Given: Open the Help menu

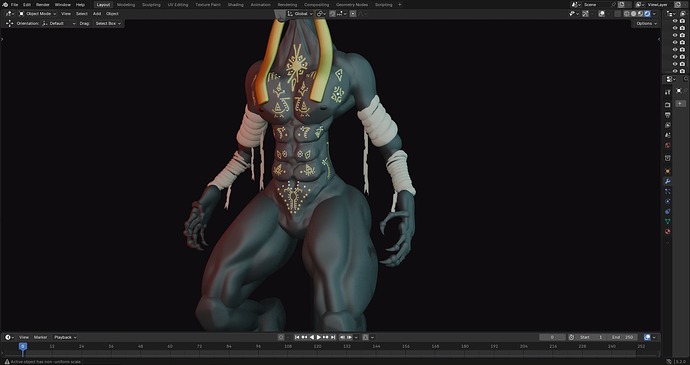Looking at the screenshot, I should [x=80, y=4].
